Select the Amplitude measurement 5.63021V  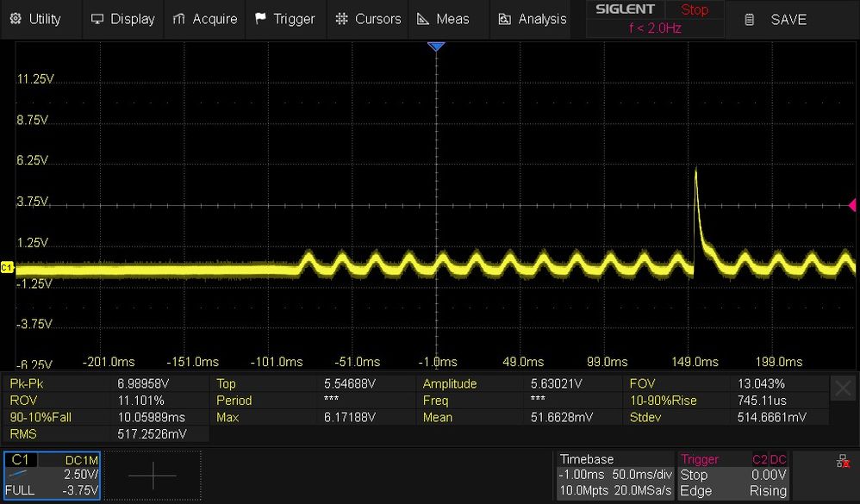(520, 383)
